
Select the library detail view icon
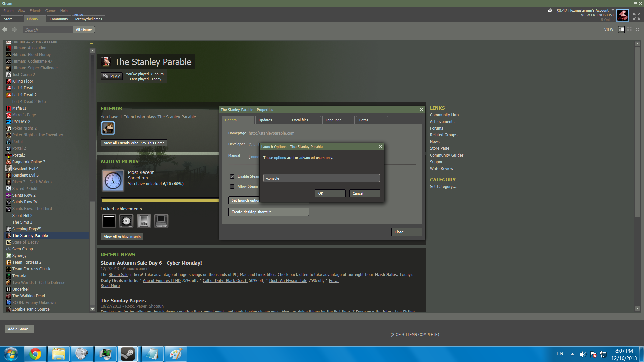coord(621,29)
